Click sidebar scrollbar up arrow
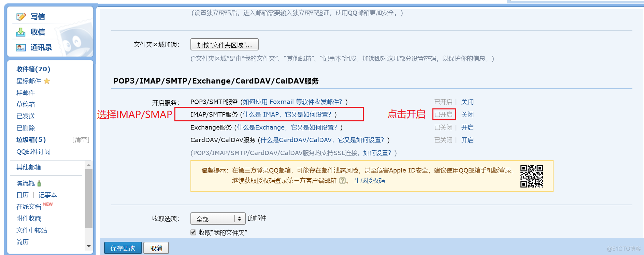Screen dimensions: 644x255 [x=89, y=165]
